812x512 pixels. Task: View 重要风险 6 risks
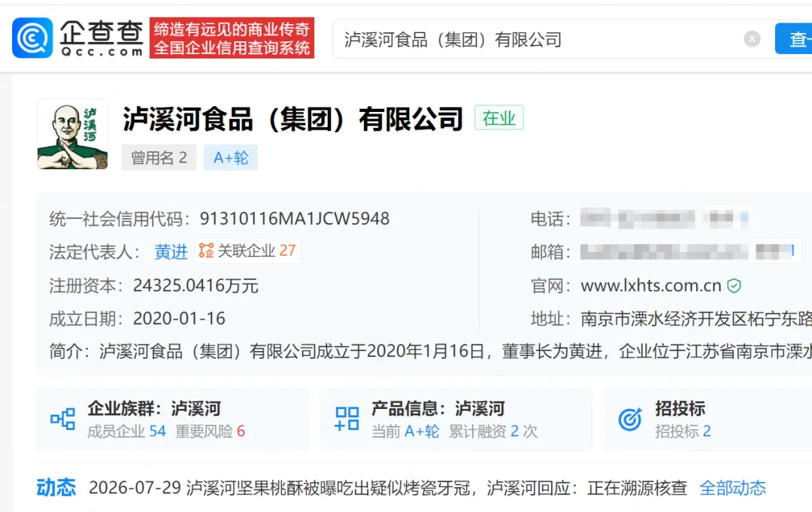[210, 432]
